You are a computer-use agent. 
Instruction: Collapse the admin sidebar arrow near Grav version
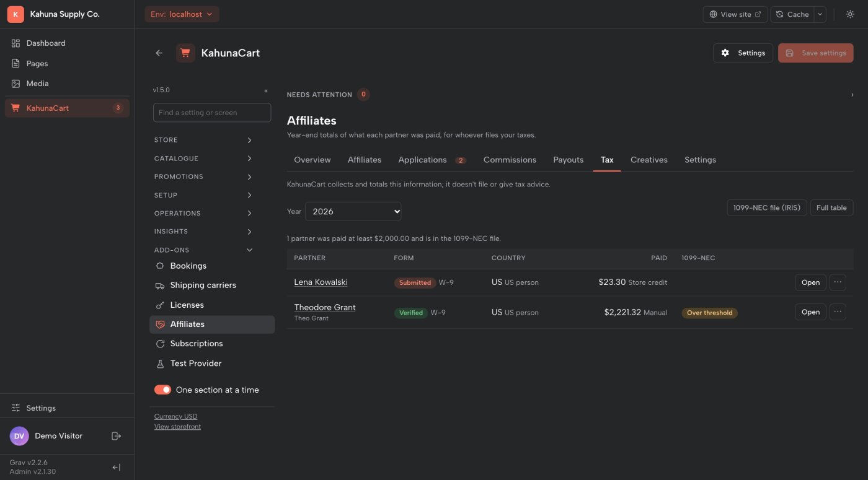click(x=116, y=467)
